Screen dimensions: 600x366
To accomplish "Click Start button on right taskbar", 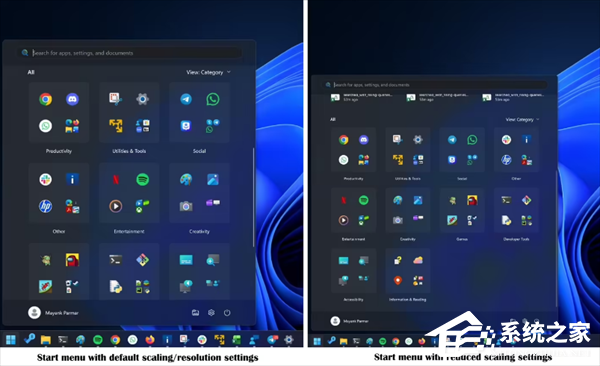I will pos(317,341).
